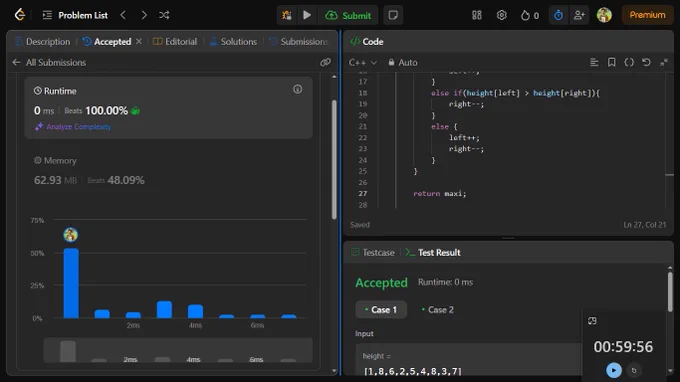680x382 pixels.
Task: Click the LeetCode logo icon
Action: pyautogui.click(x=20, y=15)
